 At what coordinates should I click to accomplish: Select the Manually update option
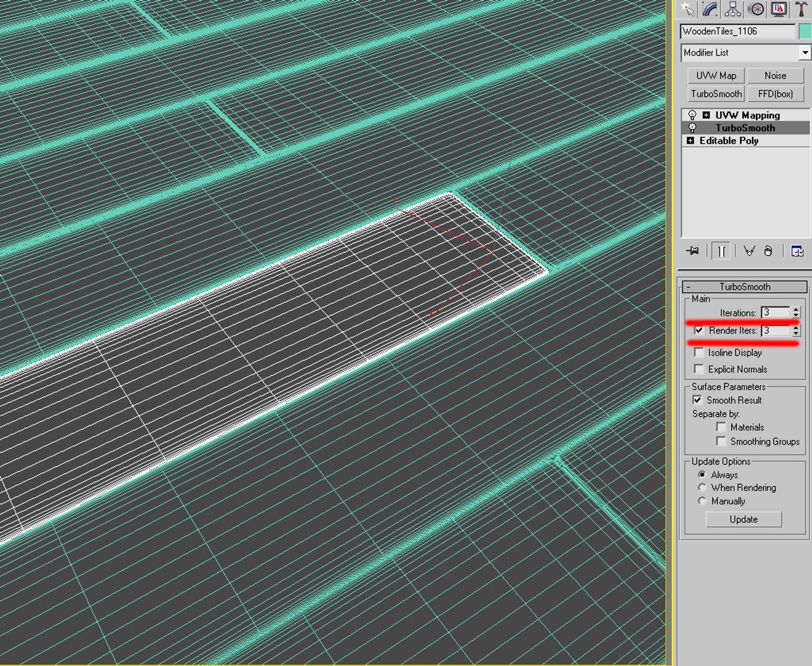click(x=702, y=501)
